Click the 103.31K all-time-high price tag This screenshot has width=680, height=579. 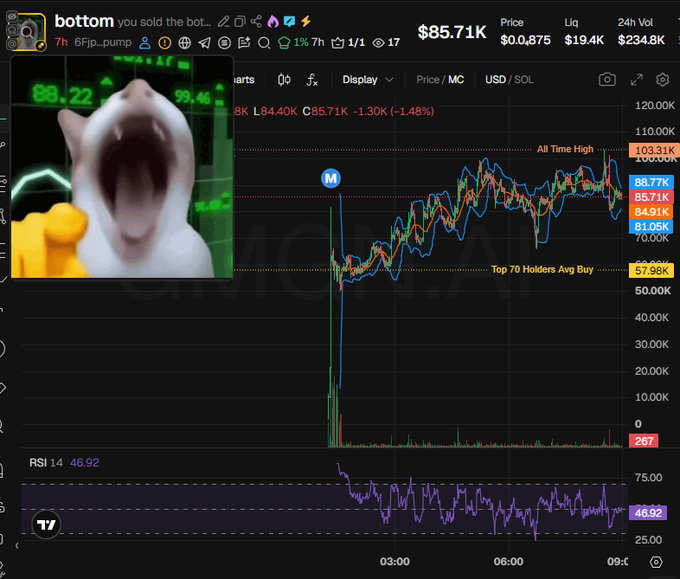[x=654, y=150]
